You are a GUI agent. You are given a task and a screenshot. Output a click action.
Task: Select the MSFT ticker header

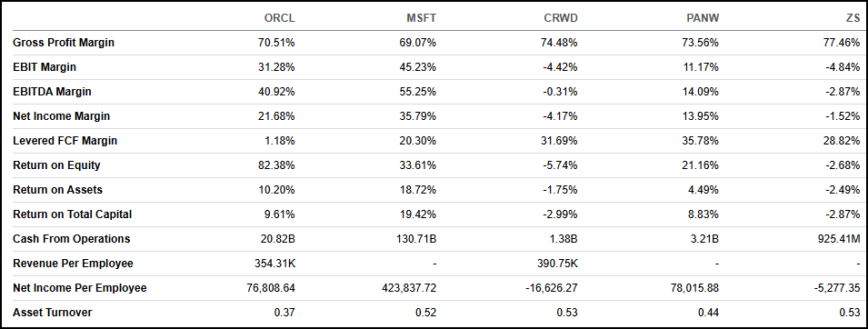(421, 18)
